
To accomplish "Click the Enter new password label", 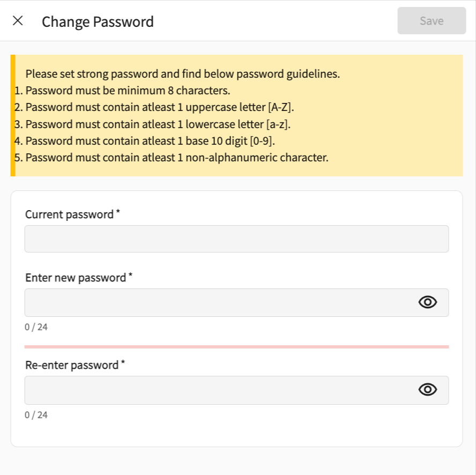I will 76,278.
